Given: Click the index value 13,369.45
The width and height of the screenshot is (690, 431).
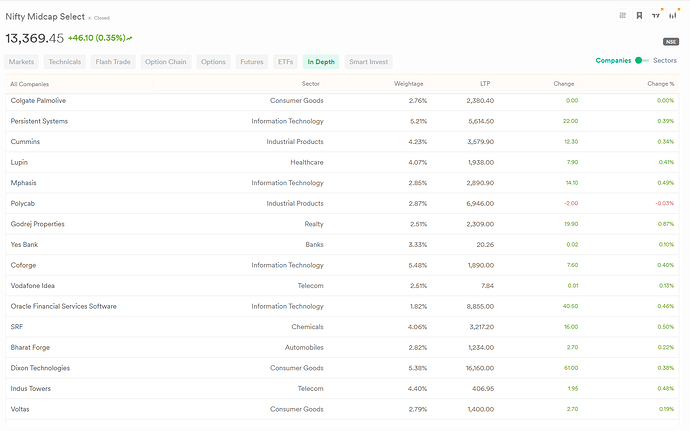Looking at the screenshot, I should coord(34,38).
